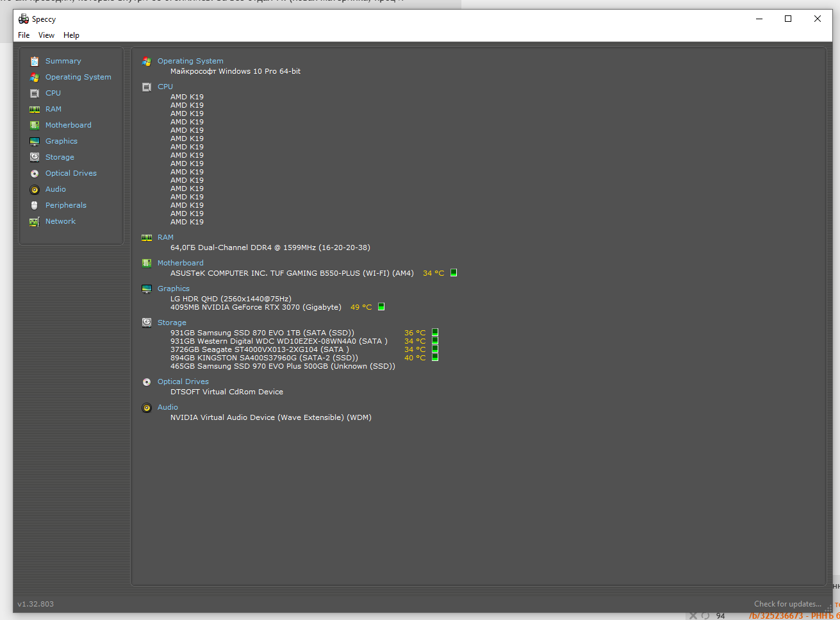Viewport: 840px width, 620px height.
Task: Click the version number v1.32.803
Action: 36,604
